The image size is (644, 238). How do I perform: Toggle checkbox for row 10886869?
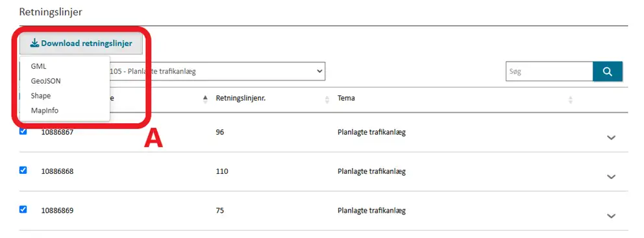23,209
